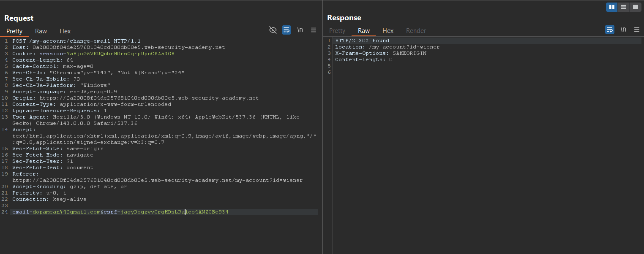Open Request panel hamburger options menu
The image size is (644, 254).
314,30
